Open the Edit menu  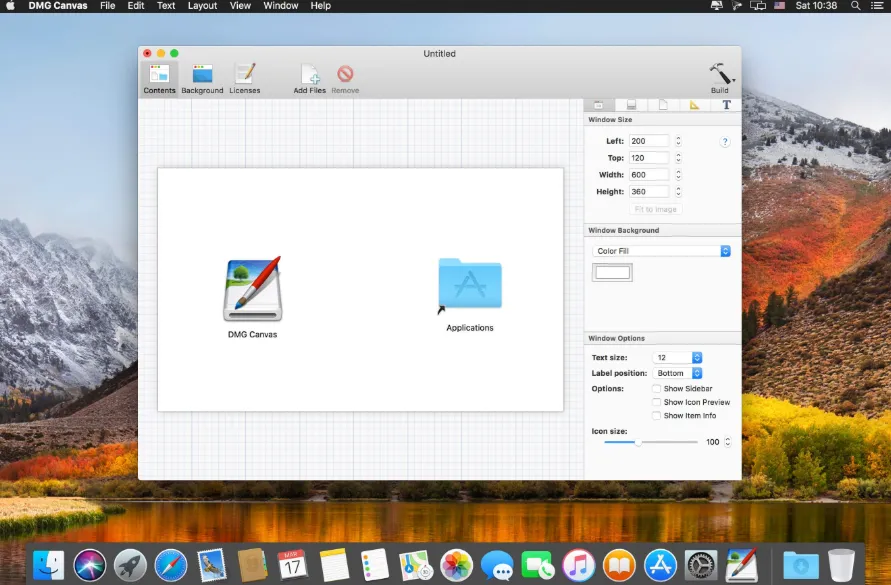[x=136, y=6]
